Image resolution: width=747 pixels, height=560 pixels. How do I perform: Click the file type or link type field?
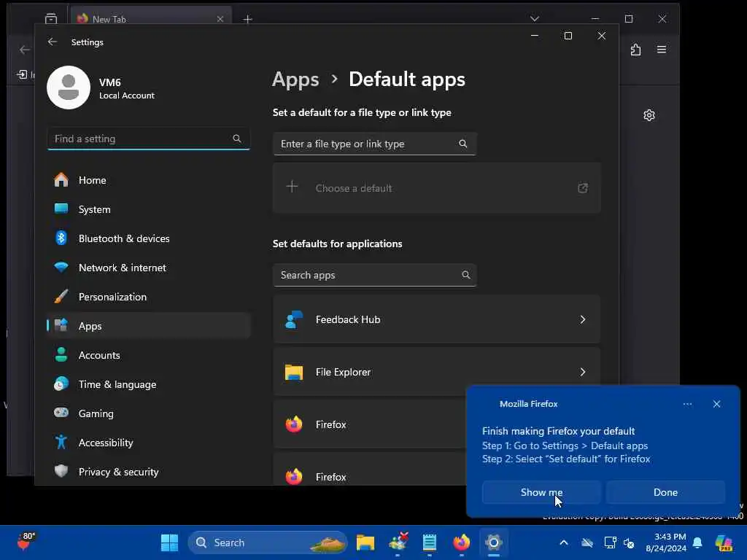(375, 144)
